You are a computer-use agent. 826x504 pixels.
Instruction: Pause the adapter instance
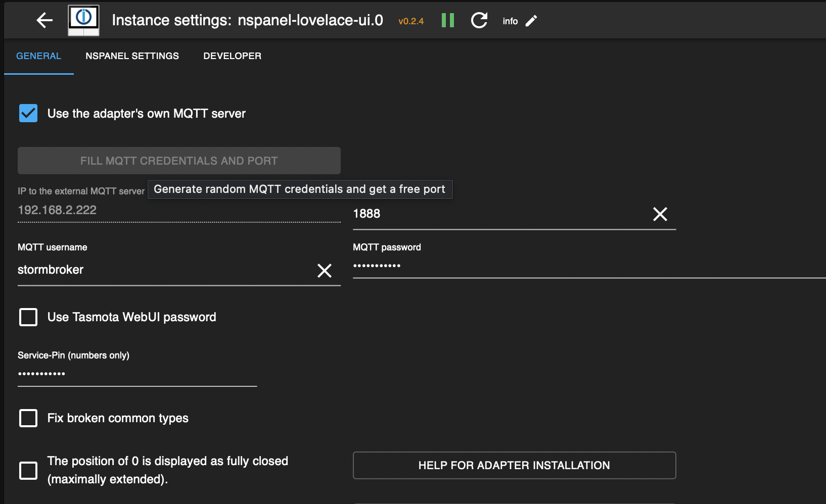click(x=448, y=20)
